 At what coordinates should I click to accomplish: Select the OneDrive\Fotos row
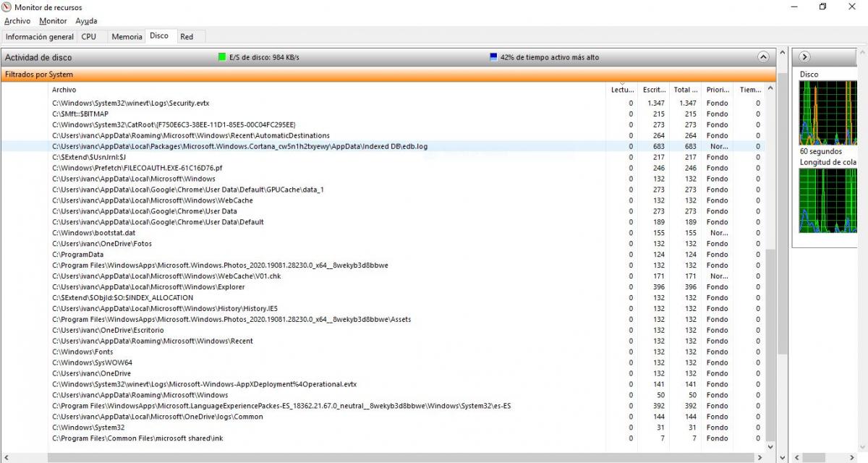pyautogui.click(x=382, y=244)
